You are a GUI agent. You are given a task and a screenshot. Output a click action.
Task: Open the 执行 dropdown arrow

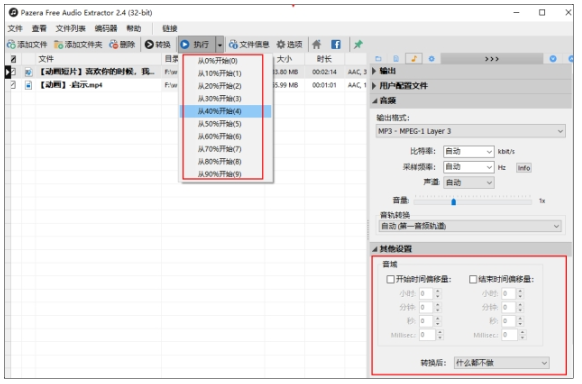[220, 45]
